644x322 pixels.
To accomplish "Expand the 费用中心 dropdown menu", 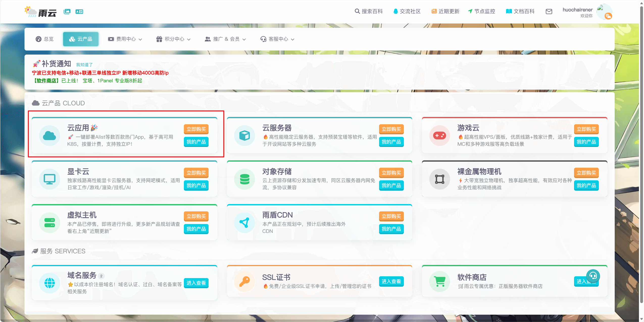I will 125,39.
